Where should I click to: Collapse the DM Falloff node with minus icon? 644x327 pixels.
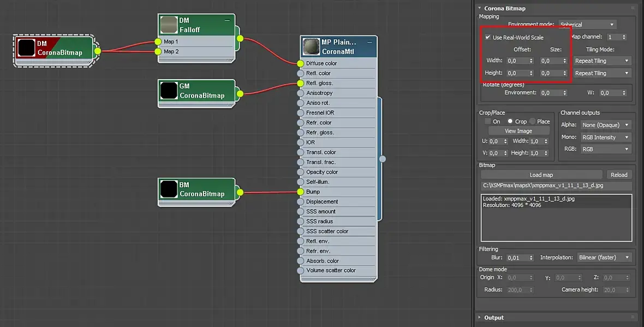(227, 20)
